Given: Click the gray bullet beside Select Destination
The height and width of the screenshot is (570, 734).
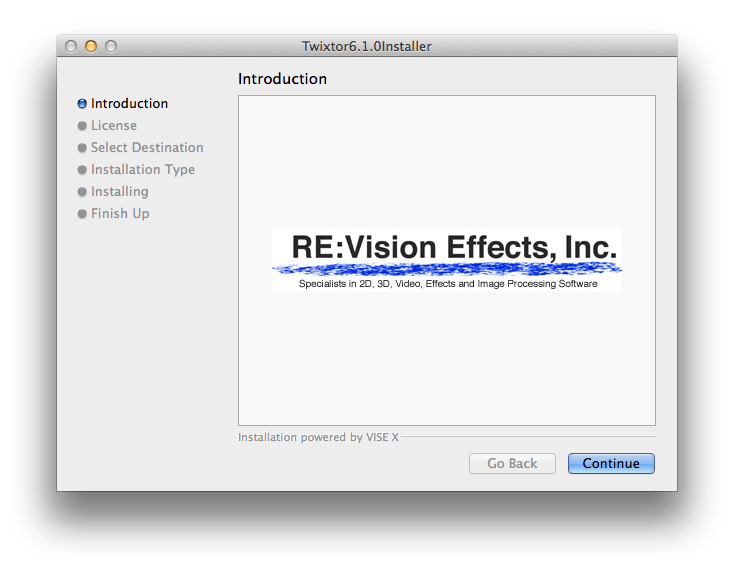Looking at the screenshot, I should coord(82,147).
